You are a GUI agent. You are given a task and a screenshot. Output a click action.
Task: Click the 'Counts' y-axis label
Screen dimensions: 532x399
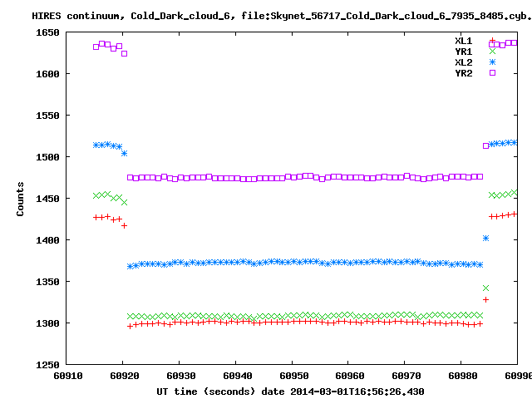click(20, 199)
